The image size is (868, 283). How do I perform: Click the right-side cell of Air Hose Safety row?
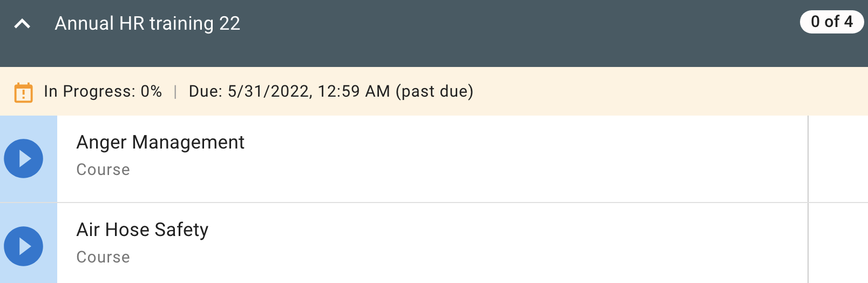coord(838,246)
